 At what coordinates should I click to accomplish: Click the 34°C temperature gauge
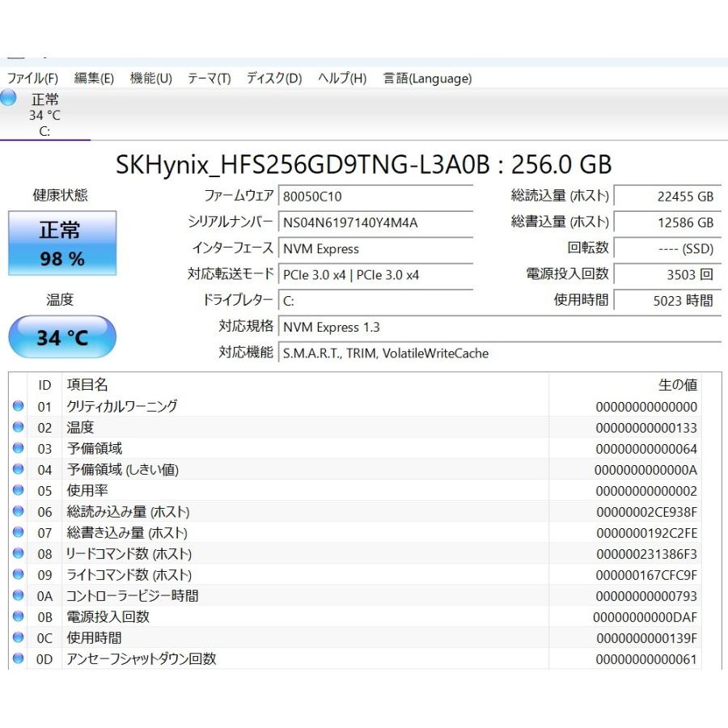click(x=62, y=336)
